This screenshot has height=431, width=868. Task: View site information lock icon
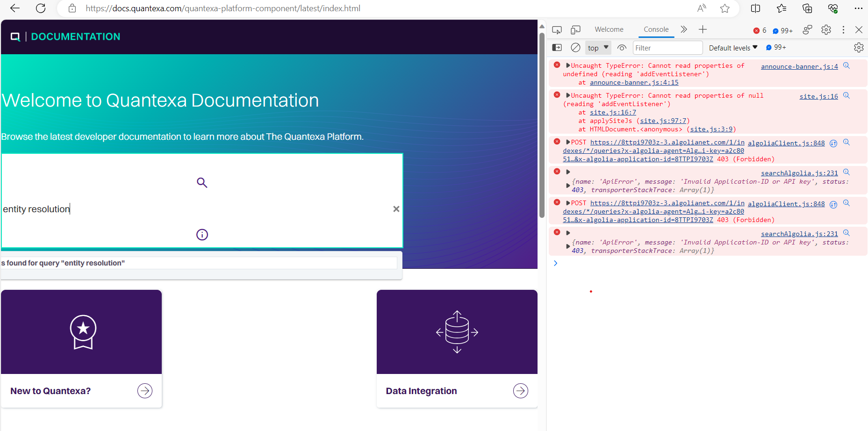coord(72,8)
